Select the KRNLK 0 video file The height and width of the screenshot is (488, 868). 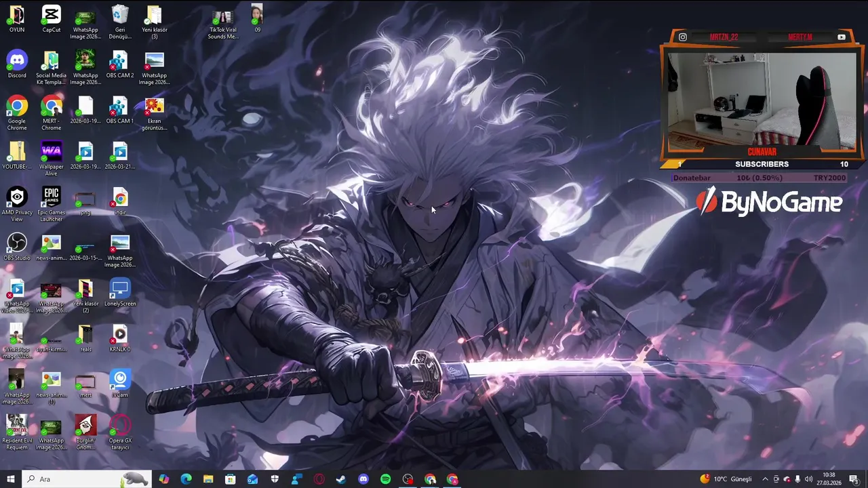click(x=120, y=338)
